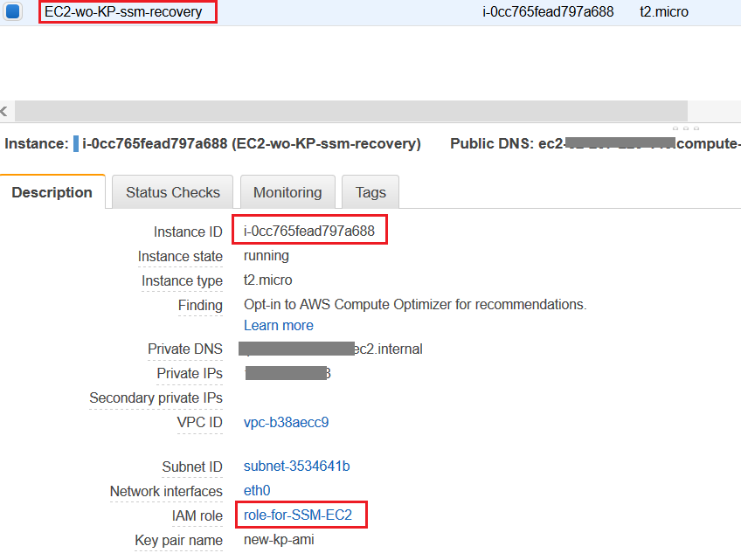
Task: Click the Instance ID field label
Action: point(188,232)
